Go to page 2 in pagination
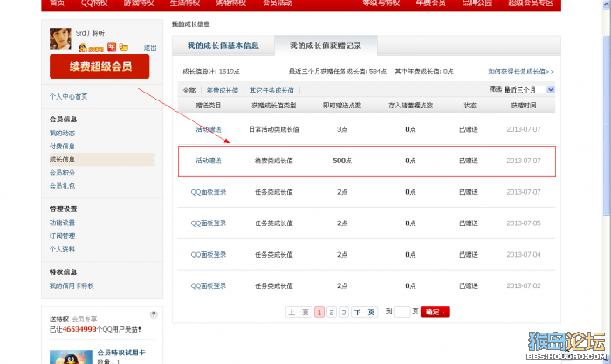This screenshot has width=611, height=364. pos(332,312)
